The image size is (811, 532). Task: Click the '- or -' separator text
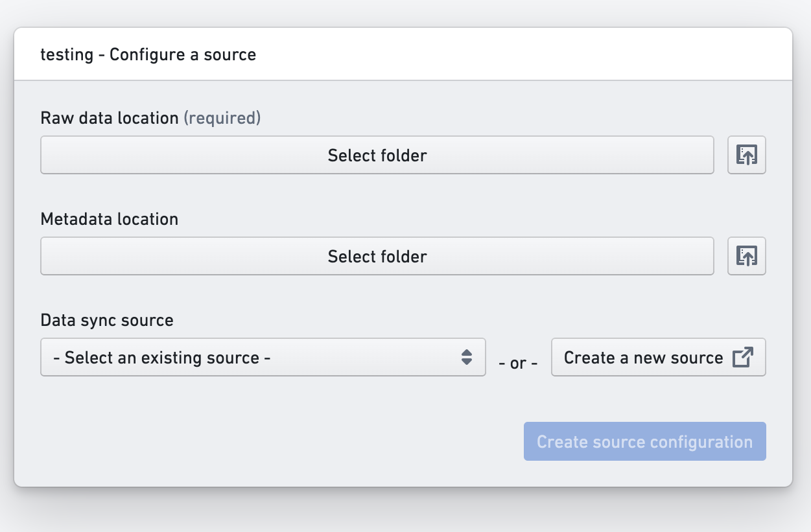pyautogui.click(x=519, y=363)
